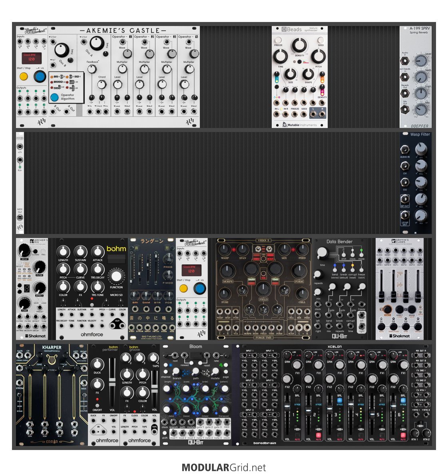Click the TRS Tone knob on bohm
The width and height of the screenshot is (448, 476).
[x=98, y=286]
